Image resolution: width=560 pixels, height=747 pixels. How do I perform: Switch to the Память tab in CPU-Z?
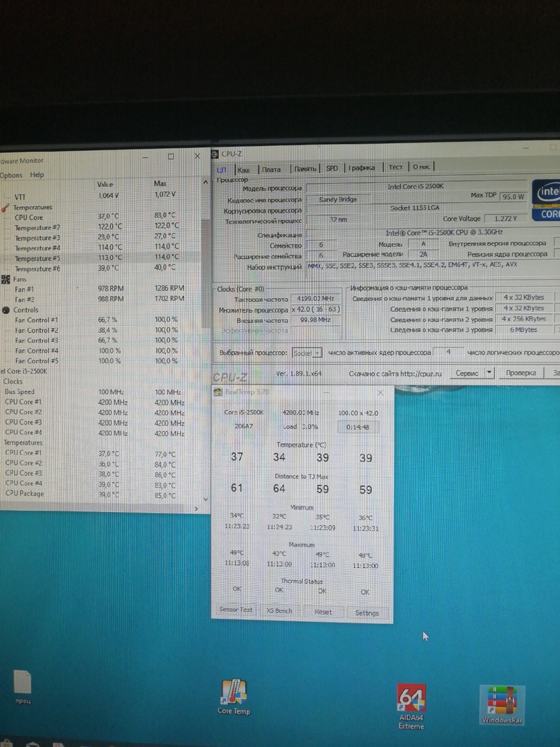[305, 168]
